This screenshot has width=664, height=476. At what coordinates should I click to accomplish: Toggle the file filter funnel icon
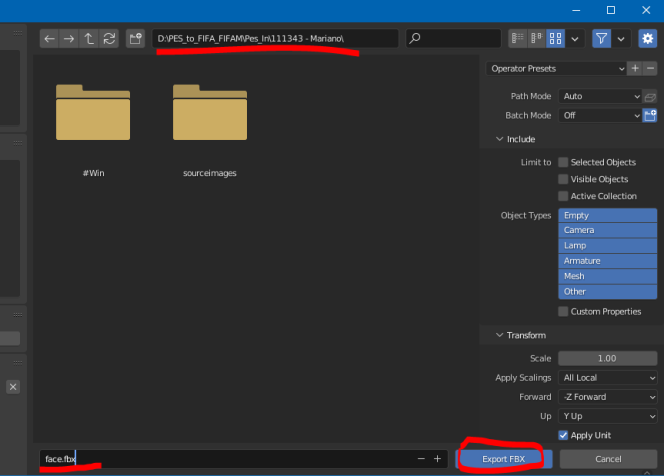[x=601, y=39]
